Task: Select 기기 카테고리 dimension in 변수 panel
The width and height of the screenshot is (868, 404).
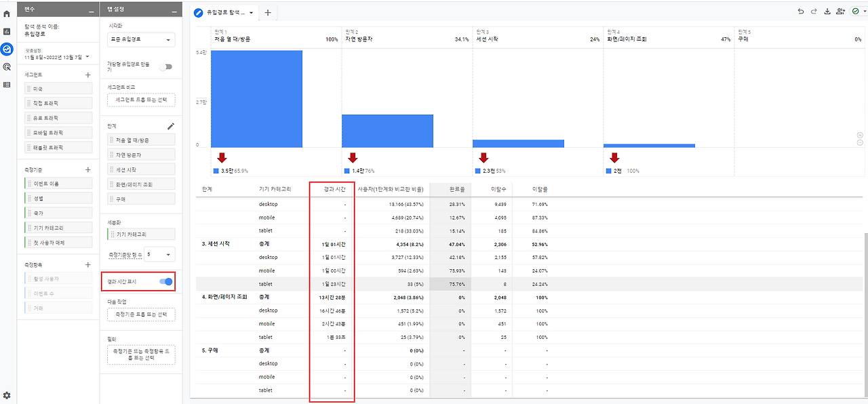Action: (x=58, y=228)
